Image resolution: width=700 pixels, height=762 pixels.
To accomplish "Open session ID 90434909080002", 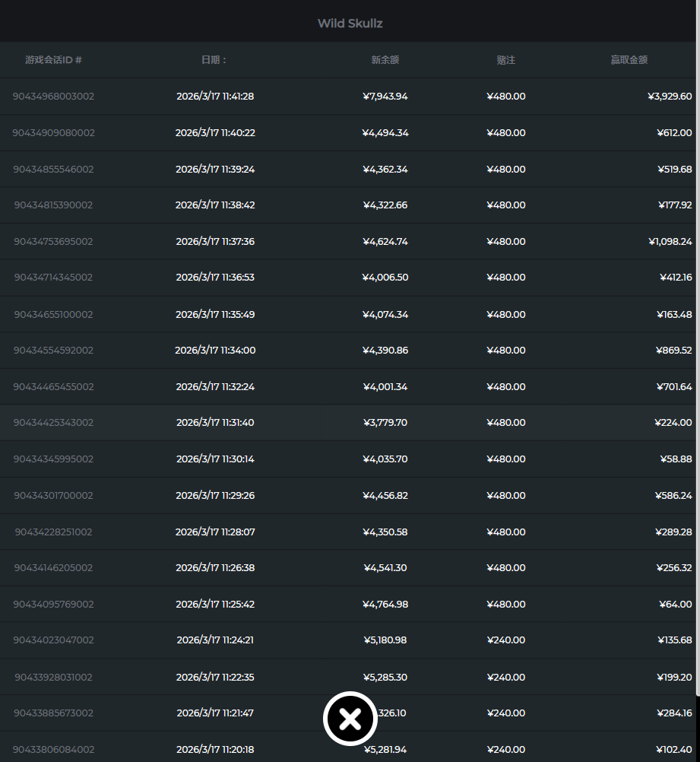I will point(53,132).
